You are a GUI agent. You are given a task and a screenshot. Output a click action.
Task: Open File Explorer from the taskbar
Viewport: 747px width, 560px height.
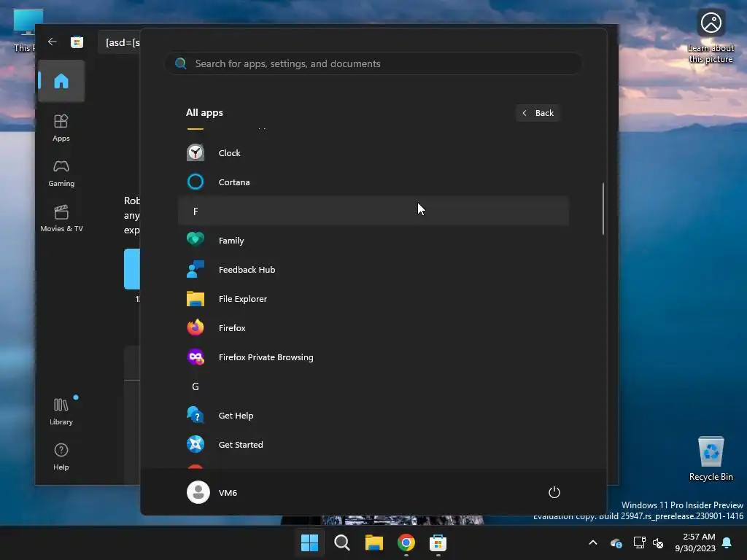point(374,542)
